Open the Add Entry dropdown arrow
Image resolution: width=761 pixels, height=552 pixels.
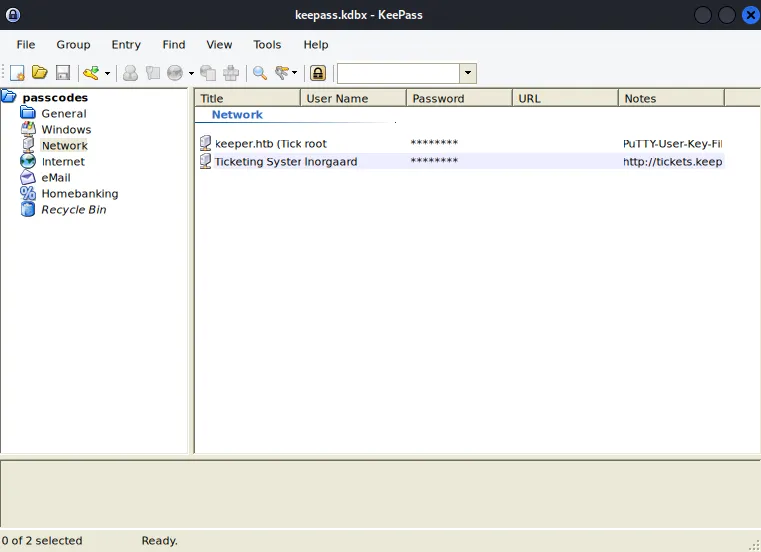107,73
